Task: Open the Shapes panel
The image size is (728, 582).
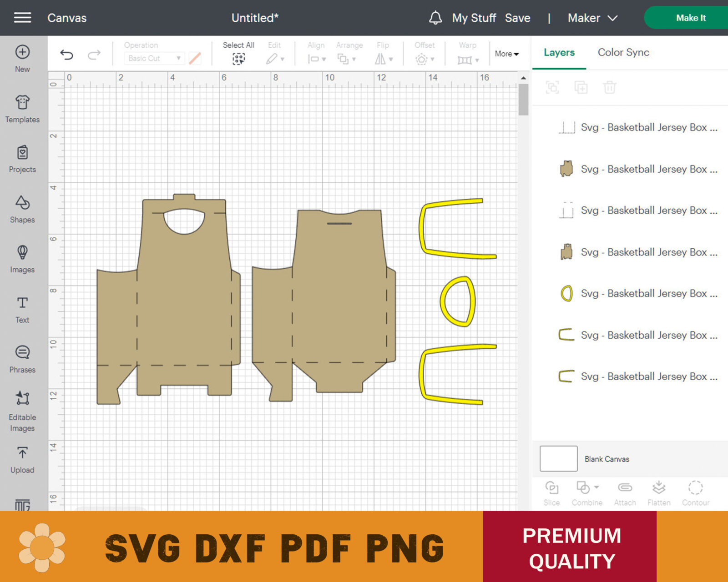Action: pyautogui.click(x=22, y=210)
